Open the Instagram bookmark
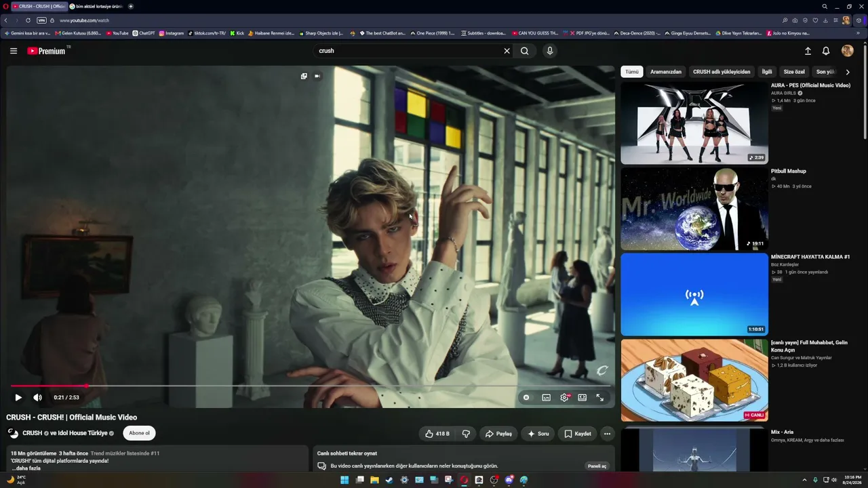The width and height of the screenshot is (868, 488). coord(172,33)
